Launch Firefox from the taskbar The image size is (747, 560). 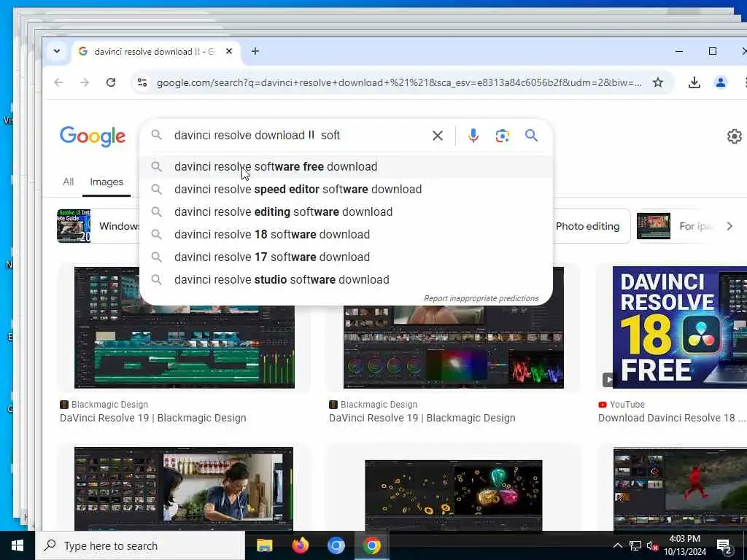click(x=300, y=545)
